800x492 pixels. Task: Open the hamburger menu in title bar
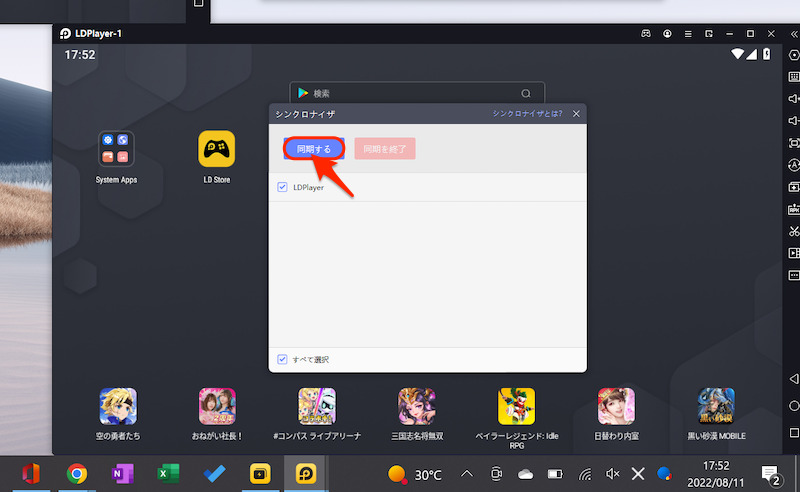pos(688,34)
